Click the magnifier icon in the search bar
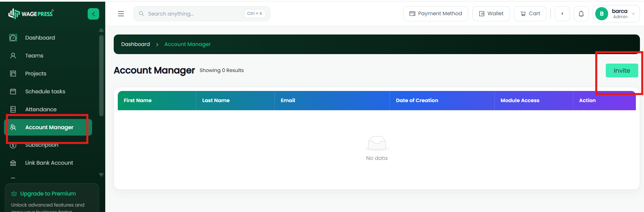The height and width of the screenshot is (212, 644). 141,14
